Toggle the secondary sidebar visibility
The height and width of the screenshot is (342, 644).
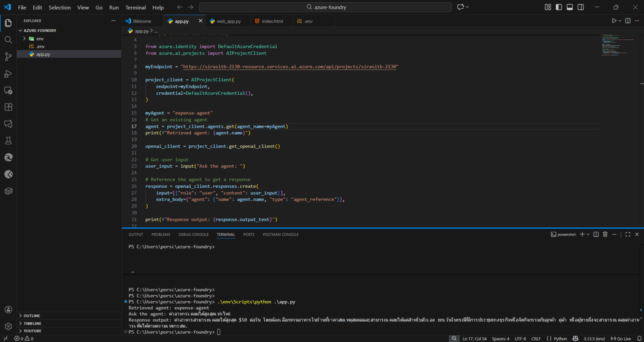click(x=580, y=7)
